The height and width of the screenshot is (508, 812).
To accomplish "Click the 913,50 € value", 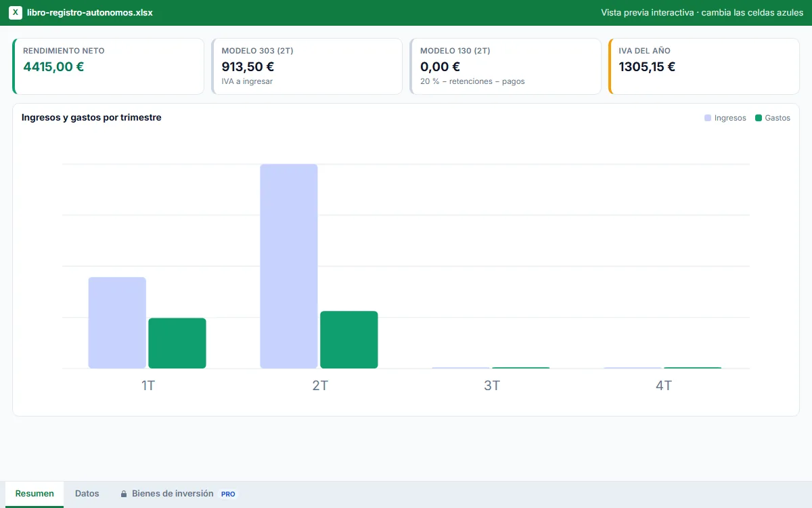I will point(248,66).
